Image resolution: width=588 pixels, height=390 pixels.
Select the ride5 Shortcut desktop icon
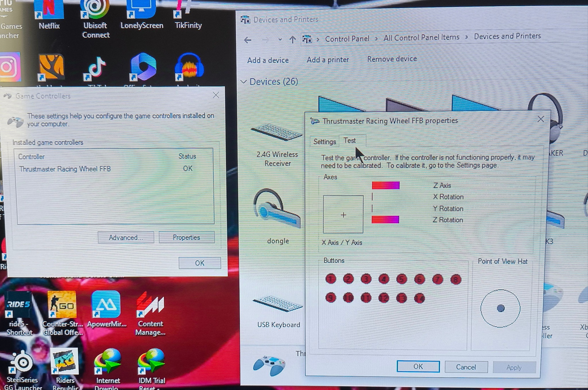(19, 313)
